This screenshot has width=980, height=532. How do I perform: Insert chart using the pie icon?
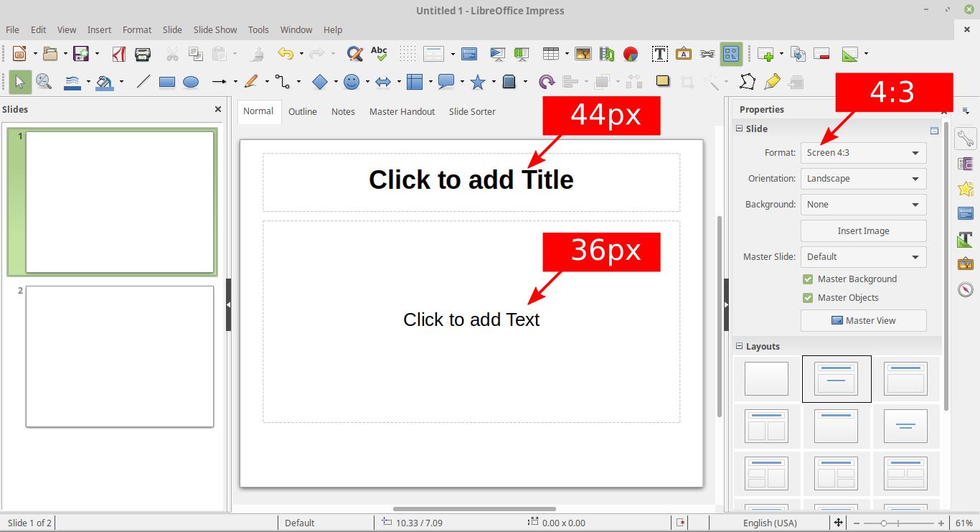pos(631,54)
